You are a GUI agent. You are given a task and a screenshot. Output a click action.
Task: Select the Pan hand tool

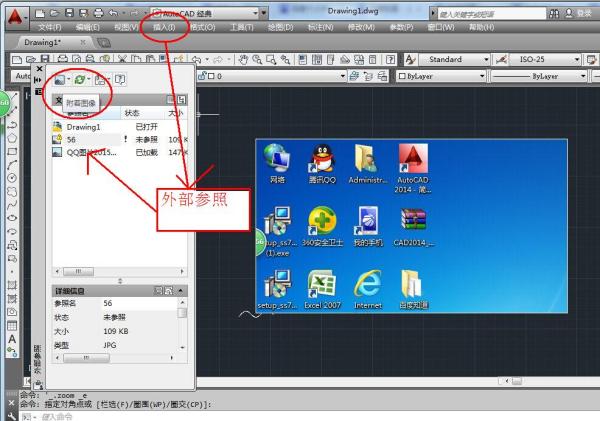[x=243, y=59]
